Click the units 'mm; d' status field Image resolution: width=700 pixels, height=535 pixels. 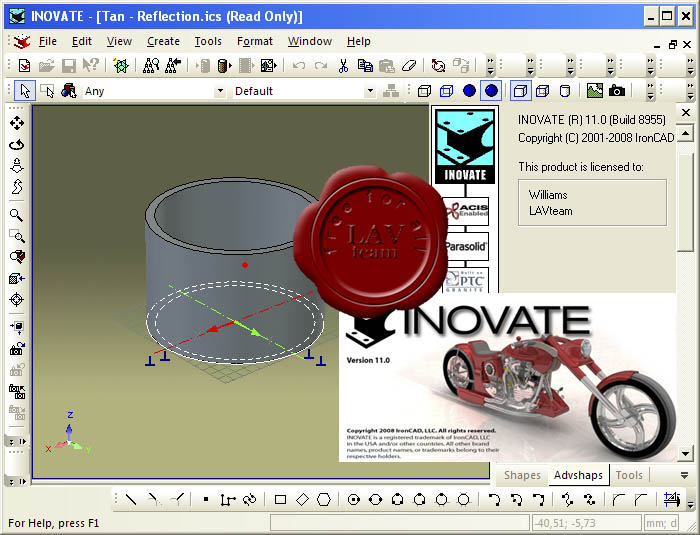(661, 522)
